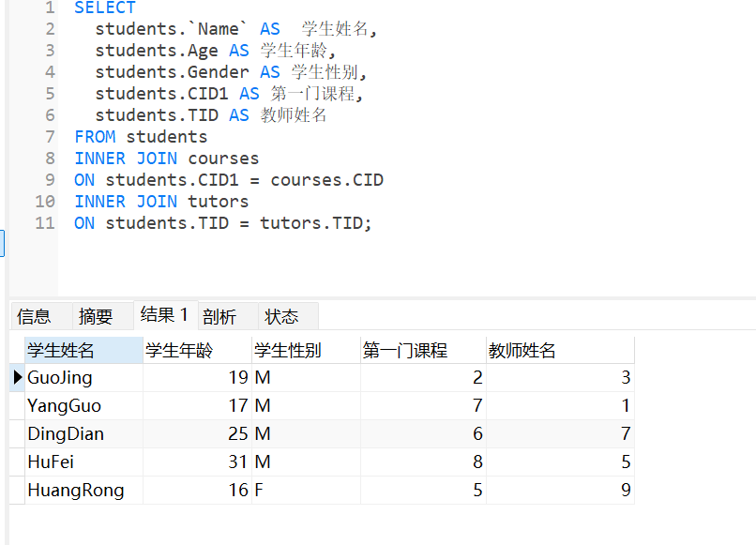
Task: Click teacher cell 7 in DingDian row
Action: coord(560,433)
